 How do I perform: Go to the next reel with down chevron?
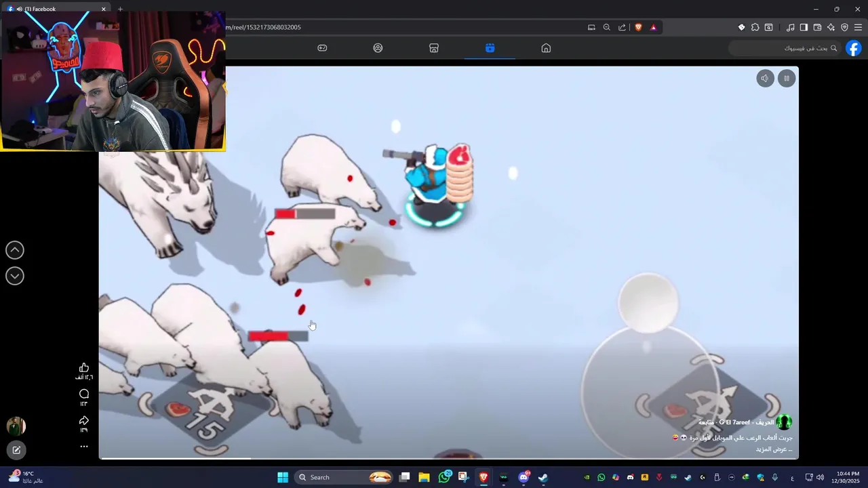pyautogui.click(x=15, y=276)
